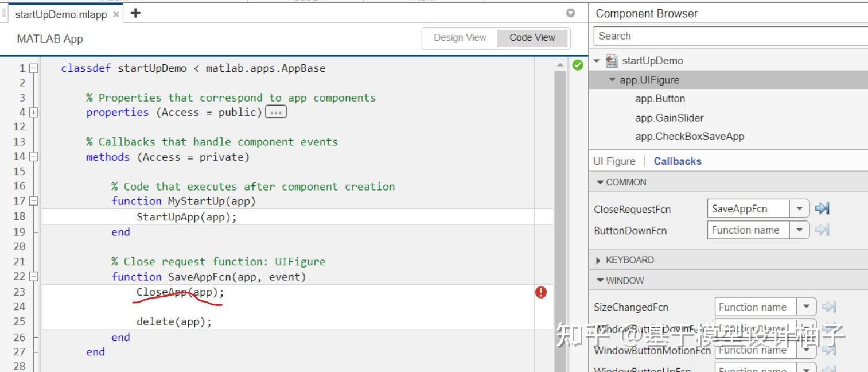The height and width of the screenshot is (372, 868).
Task: Select app.GainSlider in Component Browser
Action: 669,118
